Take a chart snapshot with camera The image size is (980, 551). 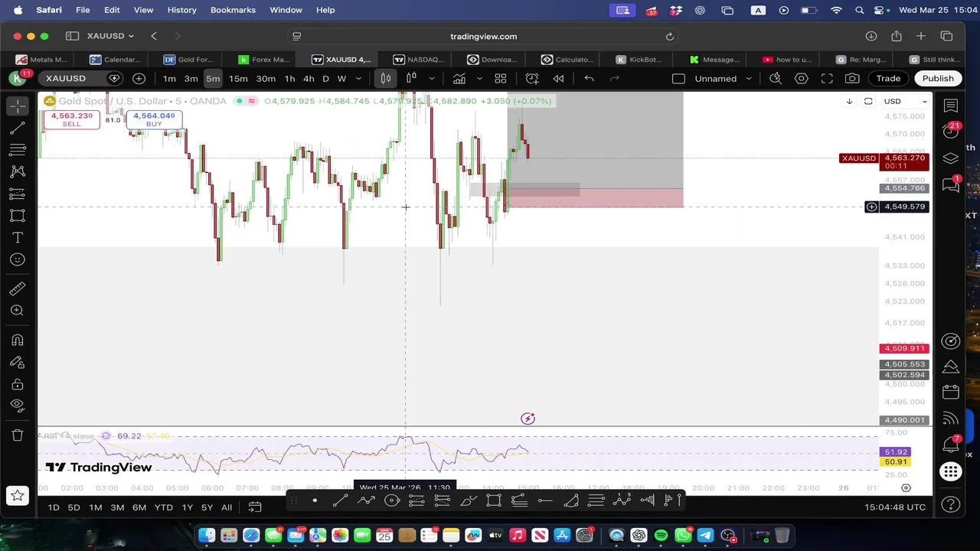click(x=852, y=78)
